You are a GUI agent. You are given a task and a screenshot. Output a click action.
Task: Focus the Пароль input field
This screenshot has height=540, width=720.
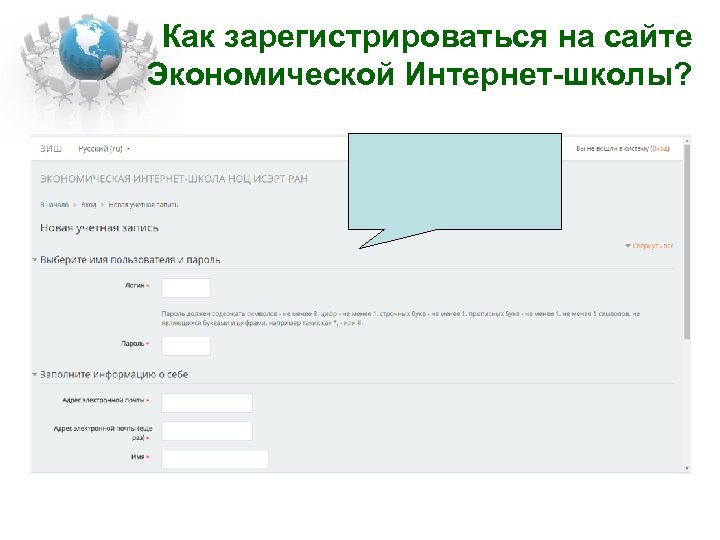[x=186, y=346]
